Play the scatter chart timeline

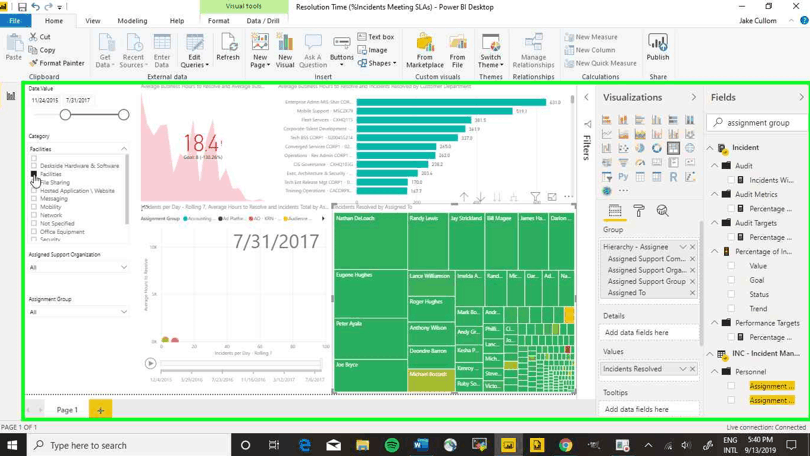(x=150, y=364)
